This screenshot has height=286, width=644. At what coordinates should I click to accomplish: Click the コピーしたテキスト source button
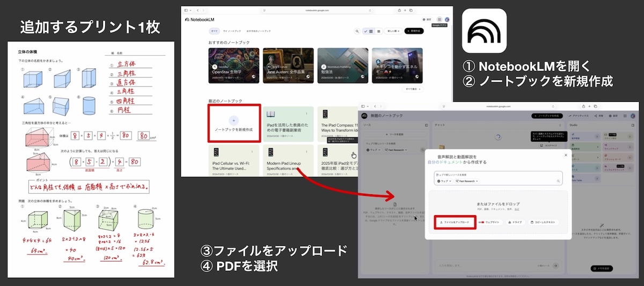543,222
